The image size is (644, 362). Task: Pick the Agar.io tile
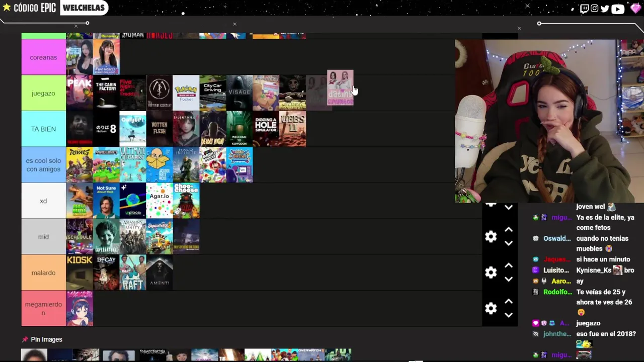(x=159, y=201)
